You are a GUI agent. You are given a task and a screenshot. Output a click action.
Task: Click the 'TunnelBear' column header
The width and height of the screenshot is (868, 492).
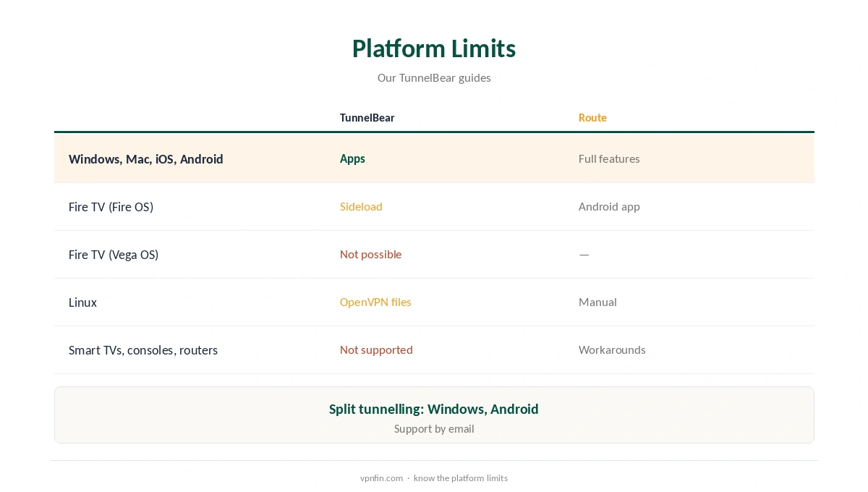(x=367, y=117)
